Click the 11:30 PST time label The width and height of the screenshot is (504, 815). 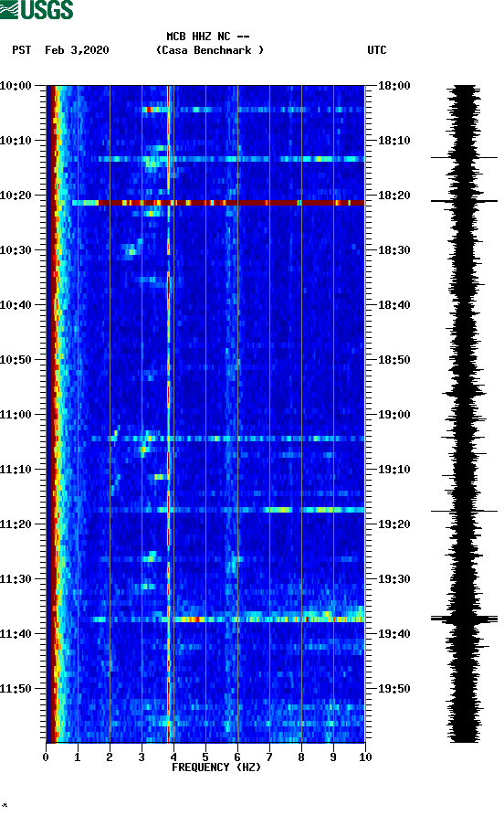coord(16,579)
